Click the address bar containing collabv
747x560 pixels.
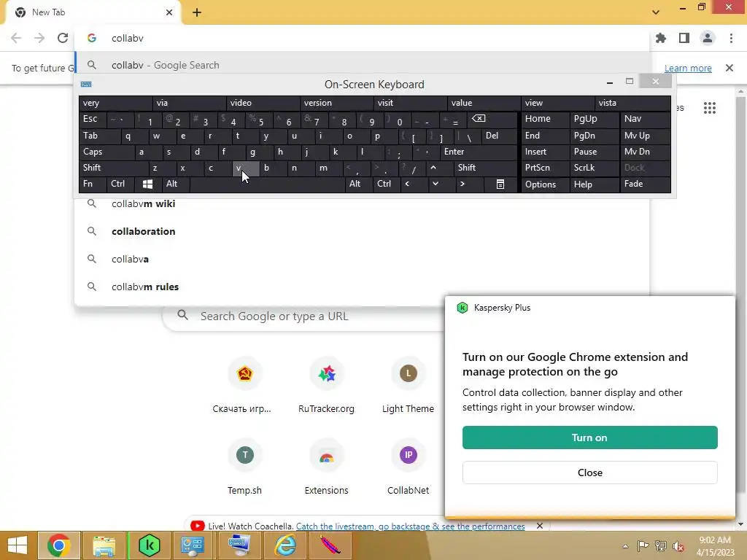362,38
